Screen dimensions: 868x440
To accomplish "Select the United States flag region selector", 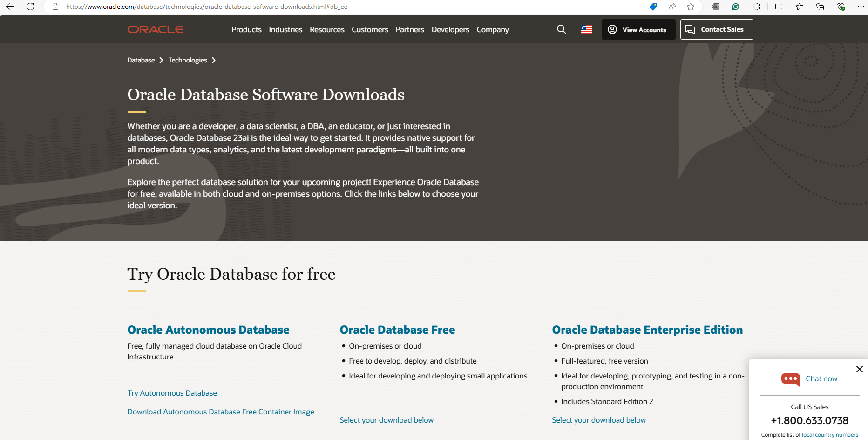I will (586, 29).
